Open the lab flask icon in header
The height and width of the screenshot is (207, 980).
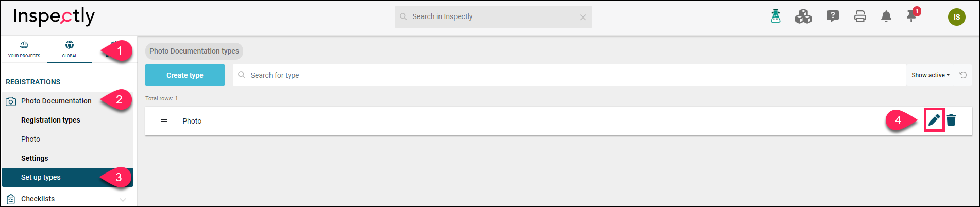775,16
